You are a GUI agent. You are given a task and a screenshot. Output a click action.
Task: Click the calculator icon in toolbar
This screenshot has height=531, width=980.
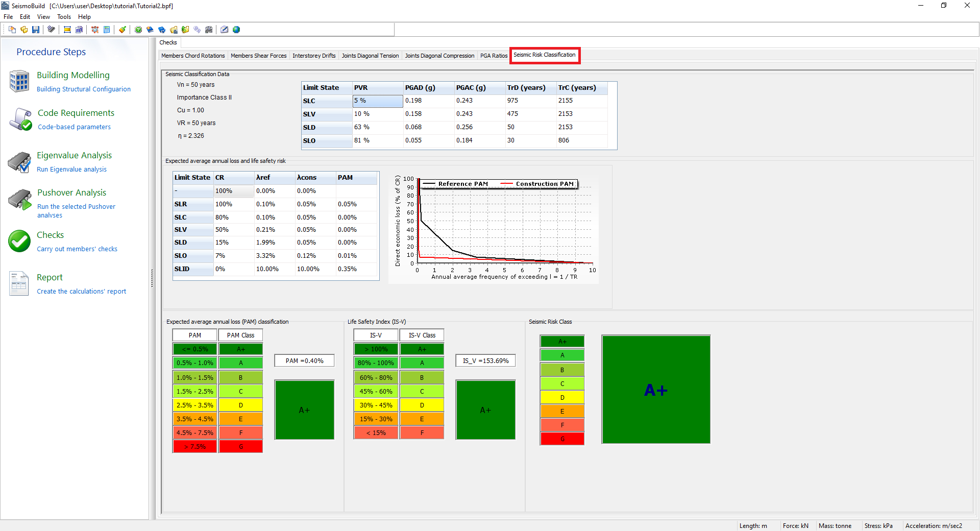coord(107,30)
